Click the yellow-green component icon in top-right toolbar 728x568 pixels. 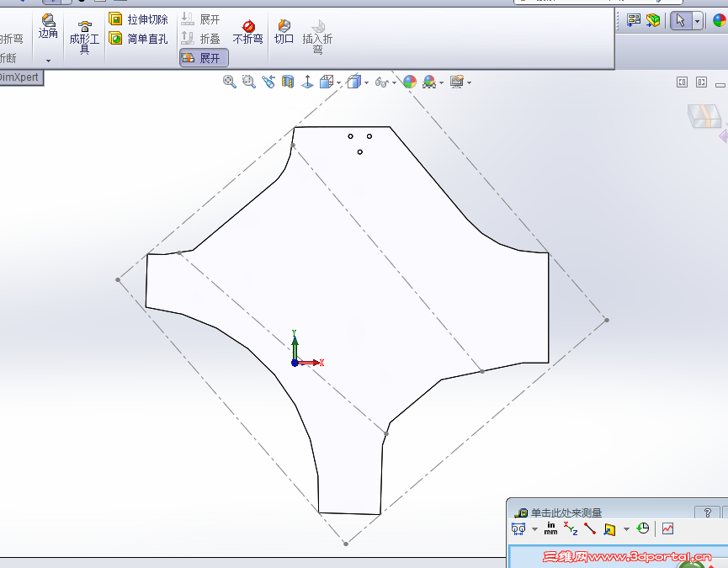click(653, 20)
